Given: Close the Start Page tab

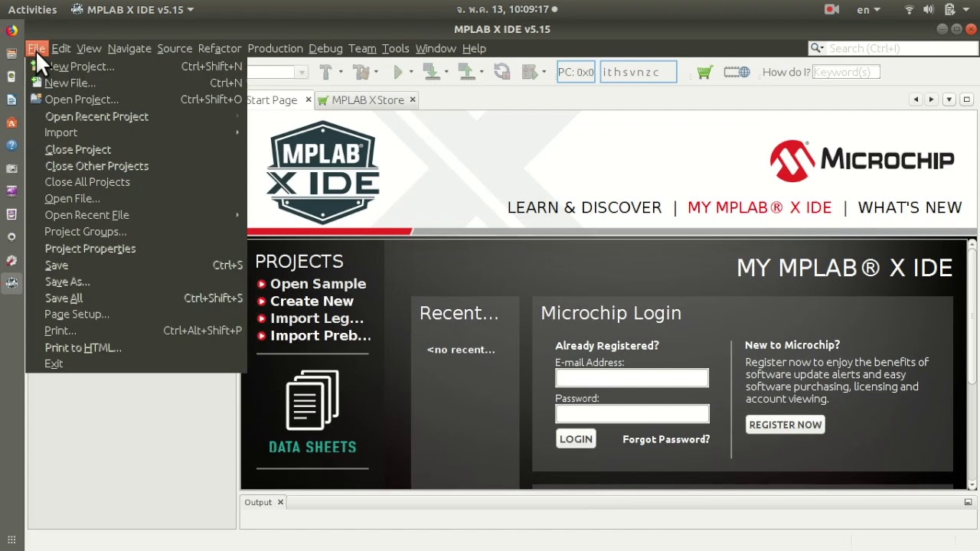Looking at the screenshot, I should coord(309,99).
